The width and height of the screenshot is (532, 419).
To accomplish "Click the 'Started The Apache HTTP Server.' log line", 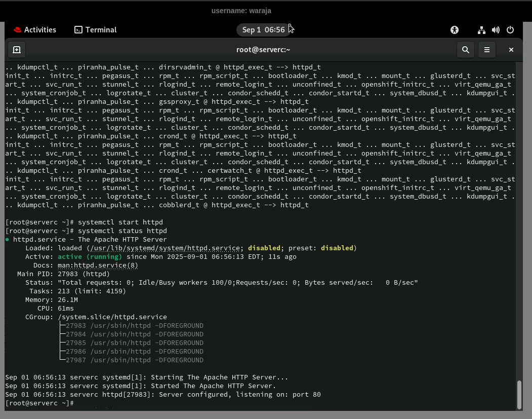I will point(140,386).
